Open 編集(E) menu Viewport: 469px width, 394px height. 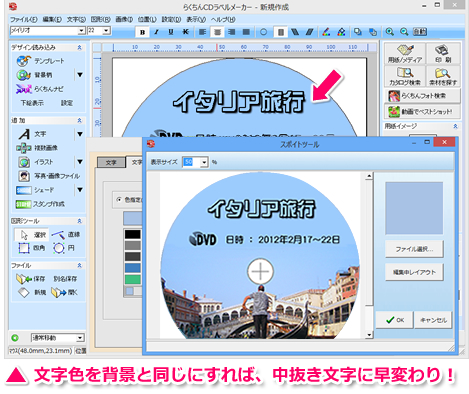tap(52, 19)
